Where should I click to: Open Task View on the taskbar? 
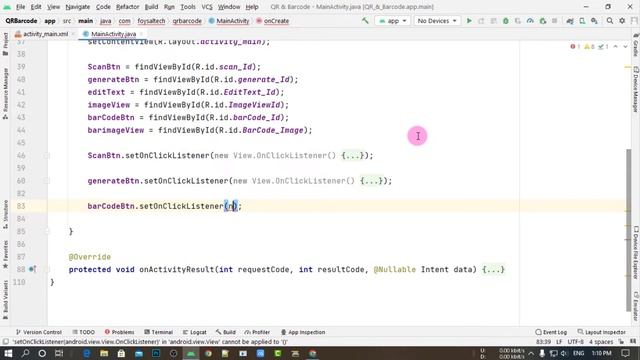point(59,353)
